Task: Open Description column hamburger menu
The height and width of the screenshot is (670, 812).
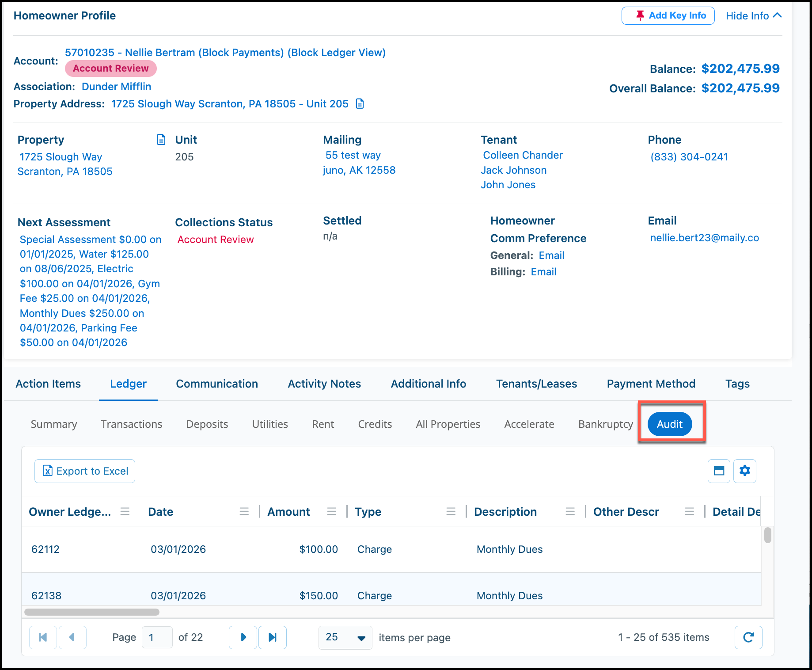Action: pos(570,512)
